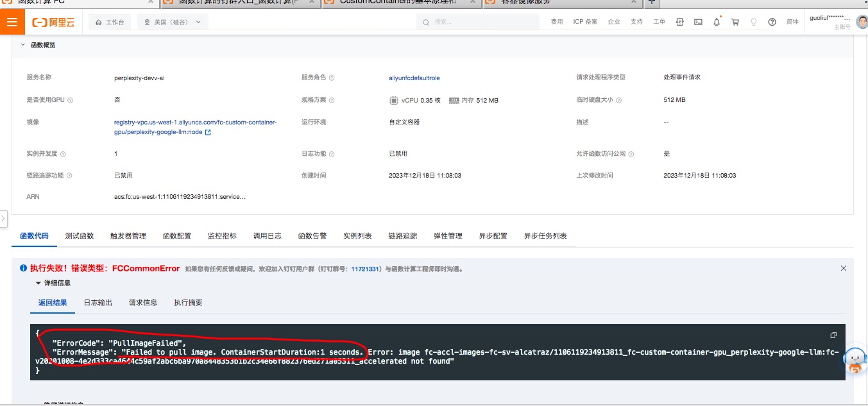Switch to the 链路追踪 tab

(x=402, y=236)
